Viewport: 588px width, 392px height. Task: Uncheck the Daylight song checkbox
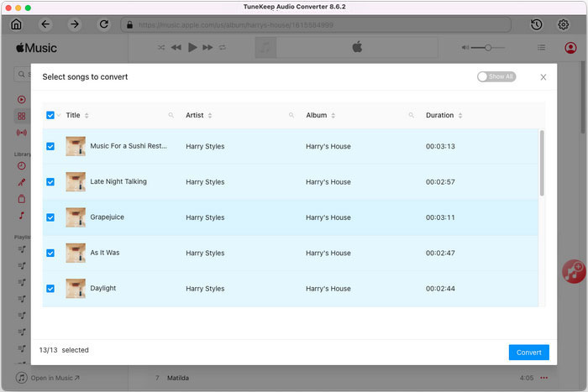coord(50,289)
